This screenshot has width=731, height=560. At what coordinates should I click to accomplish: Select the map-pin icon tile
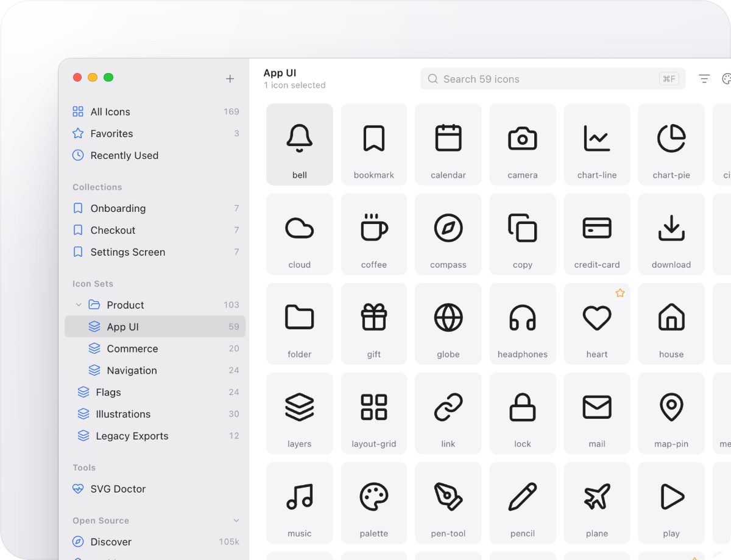coord(671,413)
